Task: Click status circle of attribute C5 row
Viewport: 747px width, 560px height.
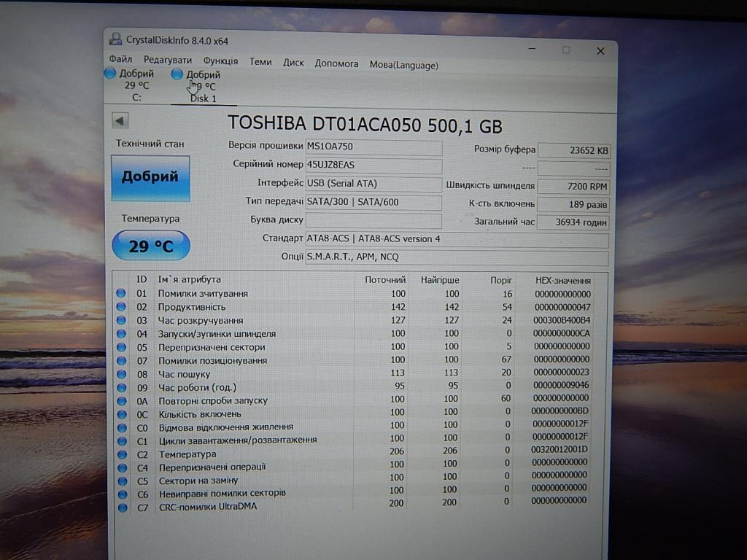Action: pyautogui.click(x=123, y=481)
